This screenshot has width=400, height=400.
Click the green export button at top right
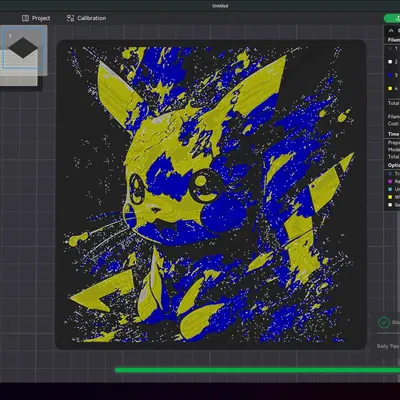tap(392, 18)
